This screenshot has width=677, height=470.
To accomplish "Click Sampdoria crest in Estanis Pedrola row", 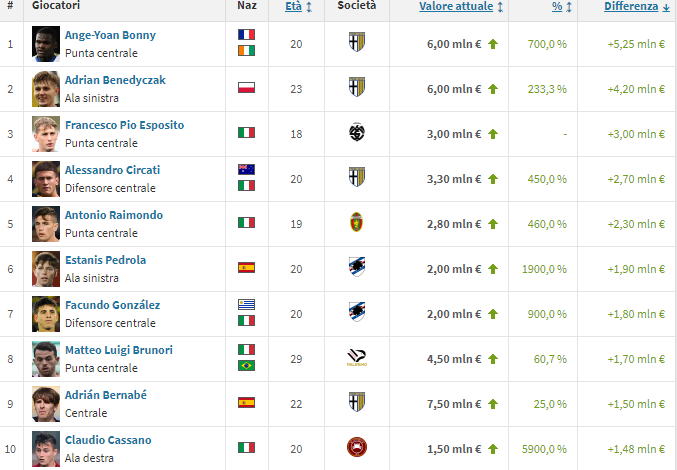I will tap(357, 267).
